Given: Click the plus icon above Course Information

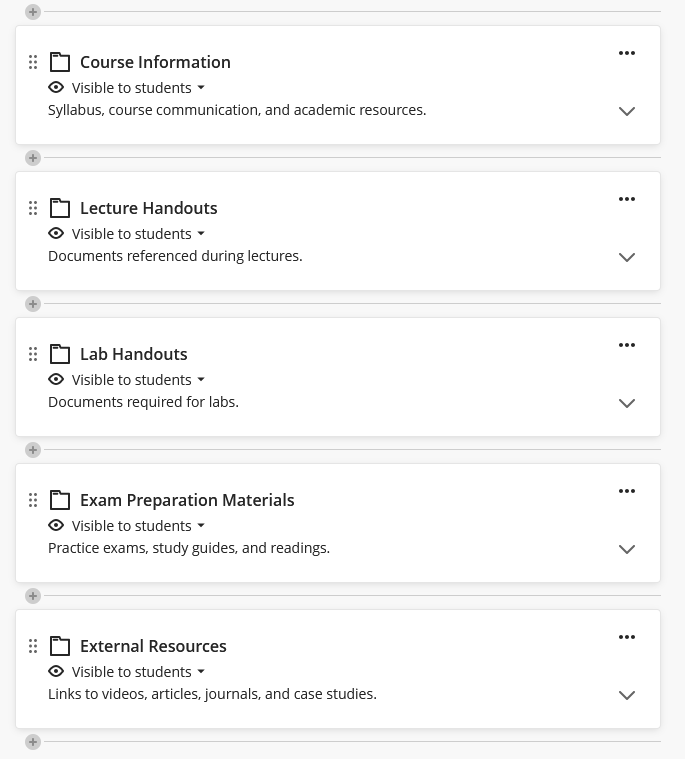Looking at the screenshot, I should click(x=33, y=12).
